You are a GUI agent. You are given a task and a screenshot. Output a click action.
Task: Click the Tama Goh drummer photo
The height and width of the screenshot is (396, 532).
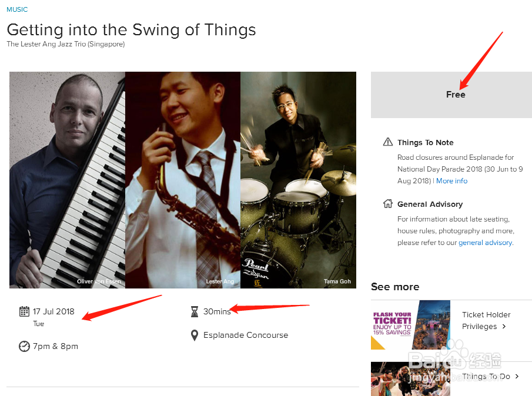(298, 179)
